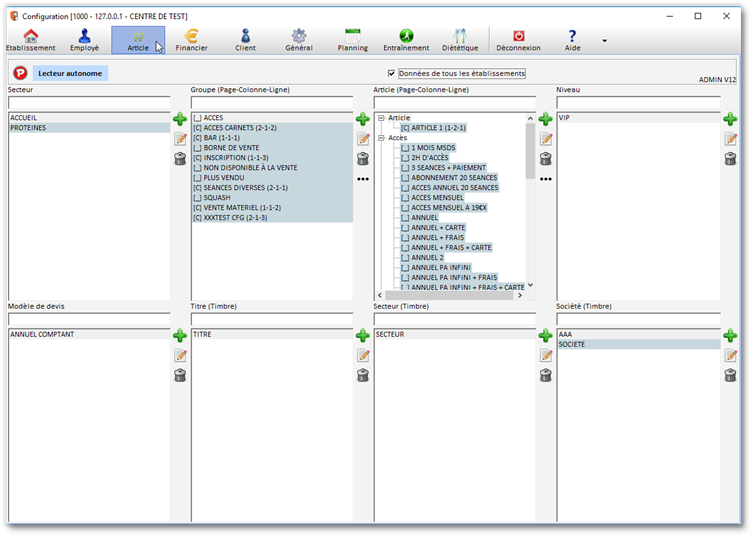Open the toolbar overflow dropdown arrow
This screenshot has width=755, height=538.
pyautogui.click(x=604, y=41)
